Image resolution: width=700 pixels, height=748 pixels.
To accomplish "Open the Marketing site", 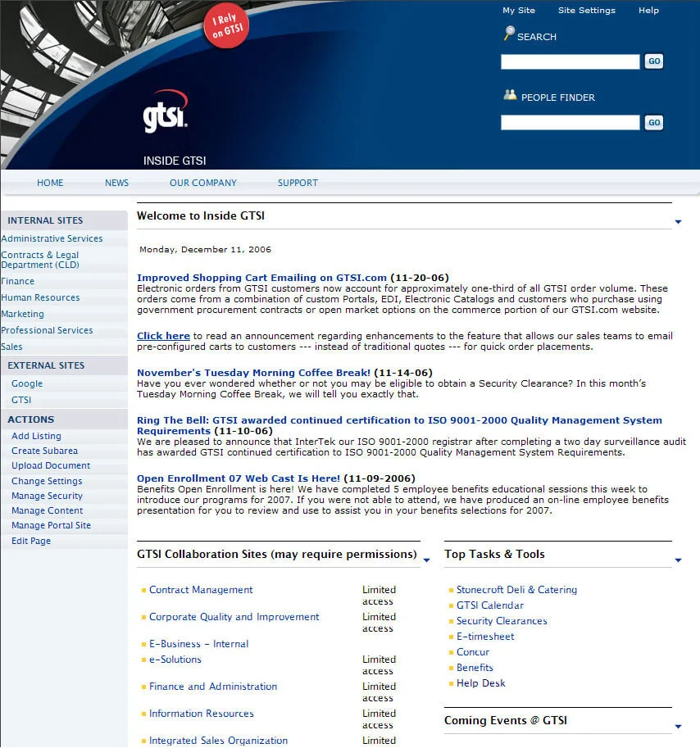I will pyautogui.click(x=22, y=314).
